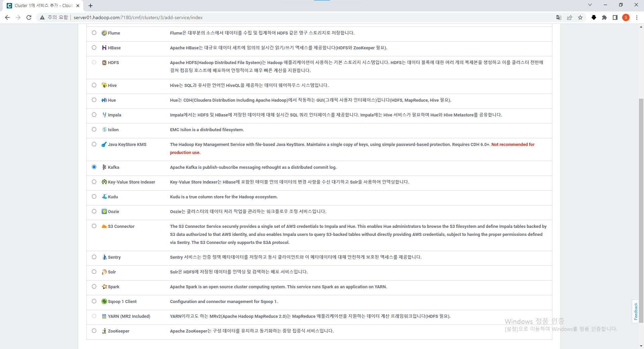Select the Hive radio button

tap(94, 85)
